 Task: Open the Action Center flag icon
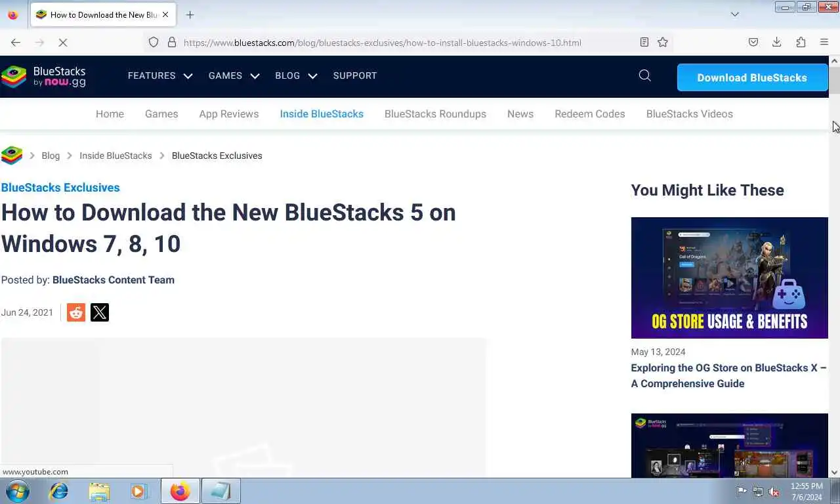tap(742, 491)
